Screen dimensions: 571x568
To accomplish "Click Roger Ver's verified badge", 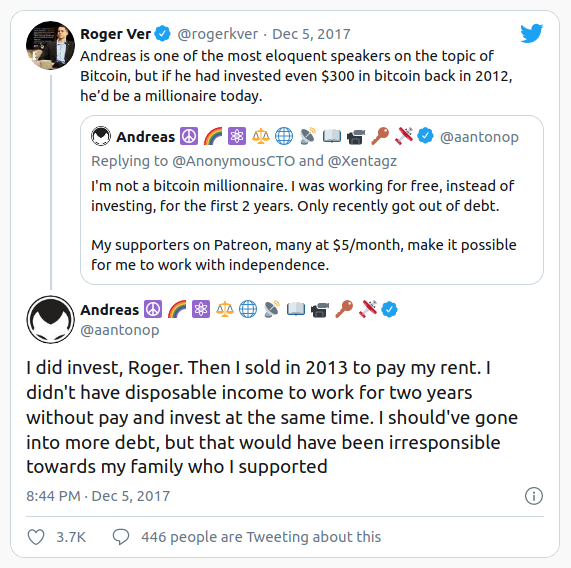I will point(162,33).
